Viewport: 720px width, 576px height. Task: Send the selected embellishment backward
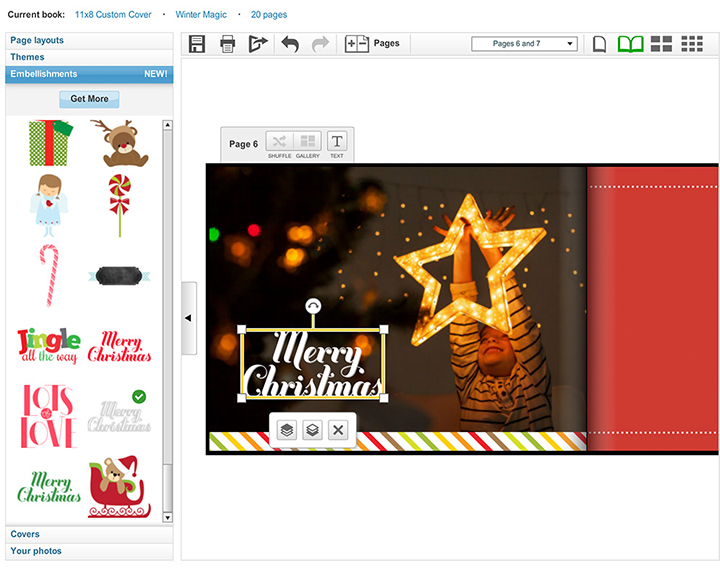312,430
